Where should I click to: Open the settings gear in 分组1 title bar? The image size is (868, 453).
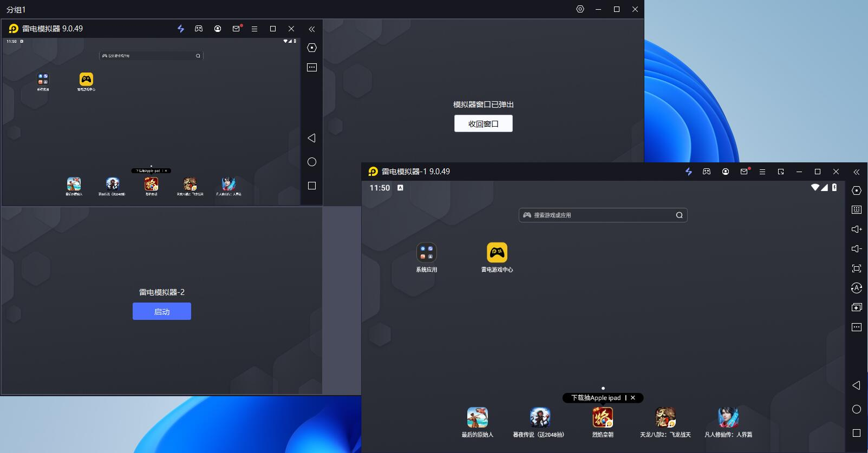[x=580, y=9]
